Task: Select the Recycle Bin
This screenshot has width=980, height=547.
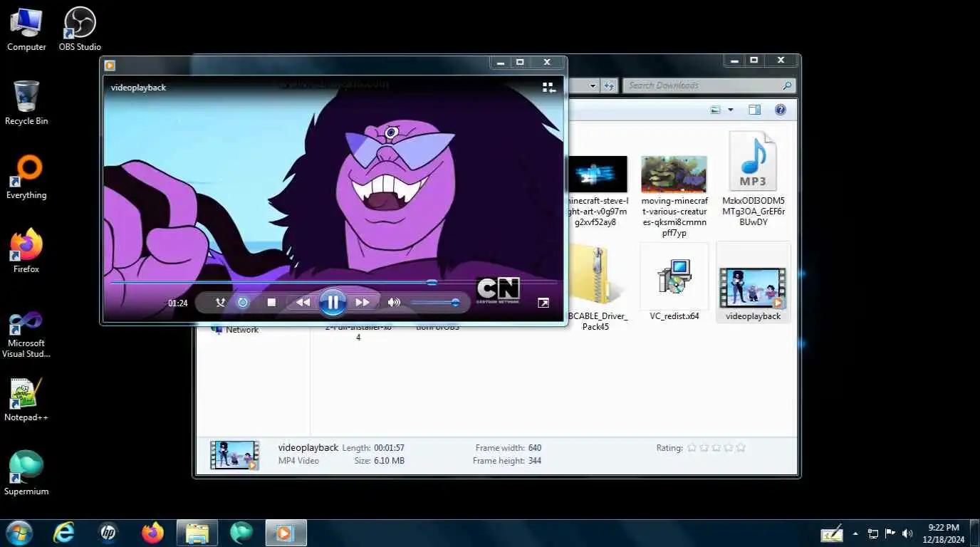Action: tap(26, 103)
